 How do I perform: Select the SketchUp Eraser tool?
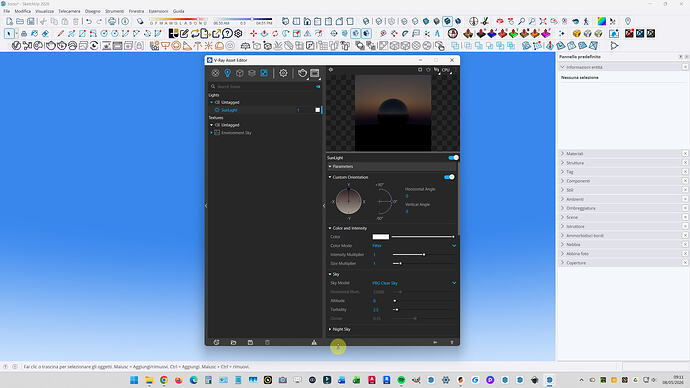[45, 33]
